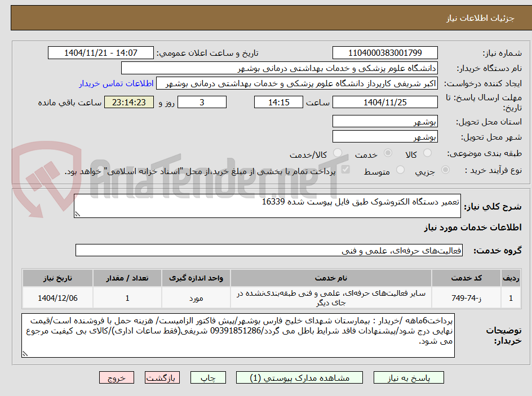Click the remaining time countdown 23:14:23
Image resolution: width=532 pixels, height=396 pixels.
pyautogui.click(x=129, y=102)
